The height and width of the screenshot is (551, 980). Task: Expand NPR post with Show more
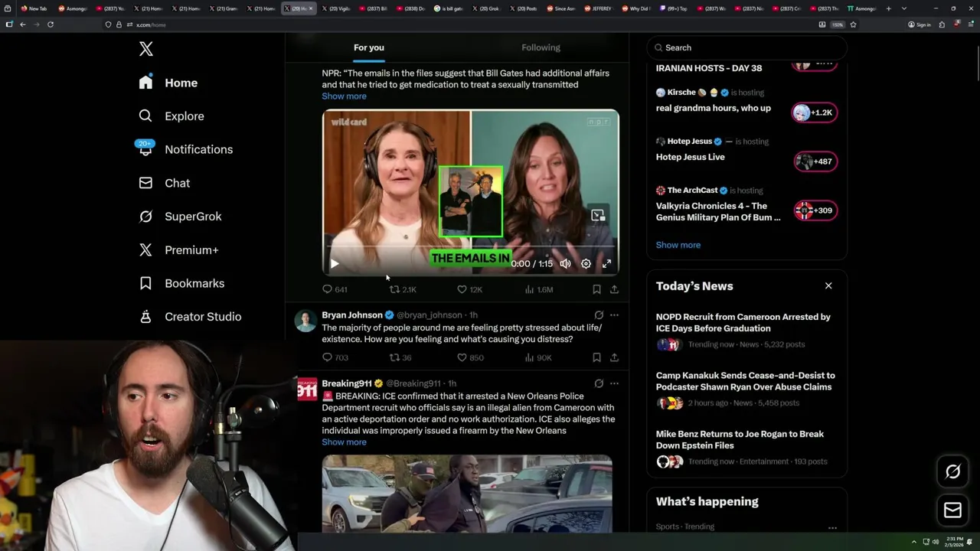pyautogui.click(x=344, y=96)
